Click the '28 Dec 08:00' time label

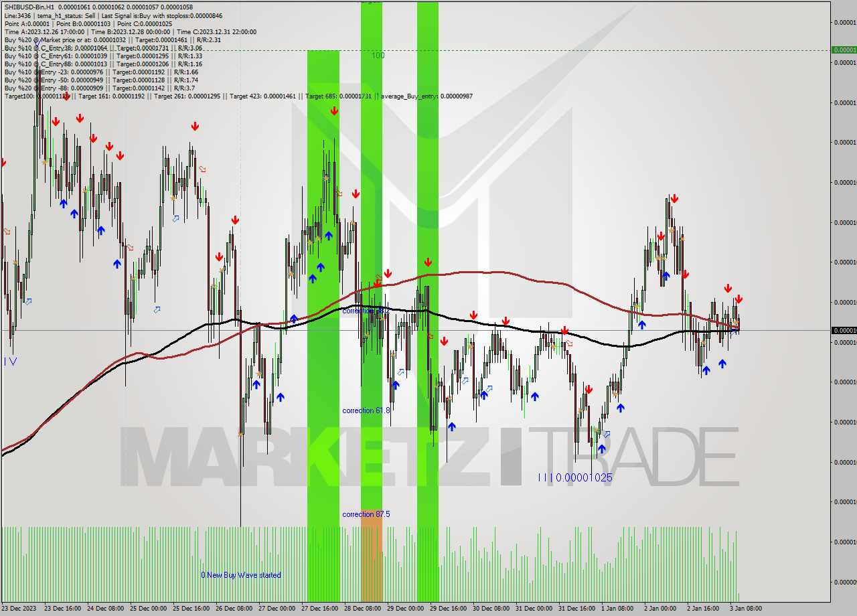(362, 609)
